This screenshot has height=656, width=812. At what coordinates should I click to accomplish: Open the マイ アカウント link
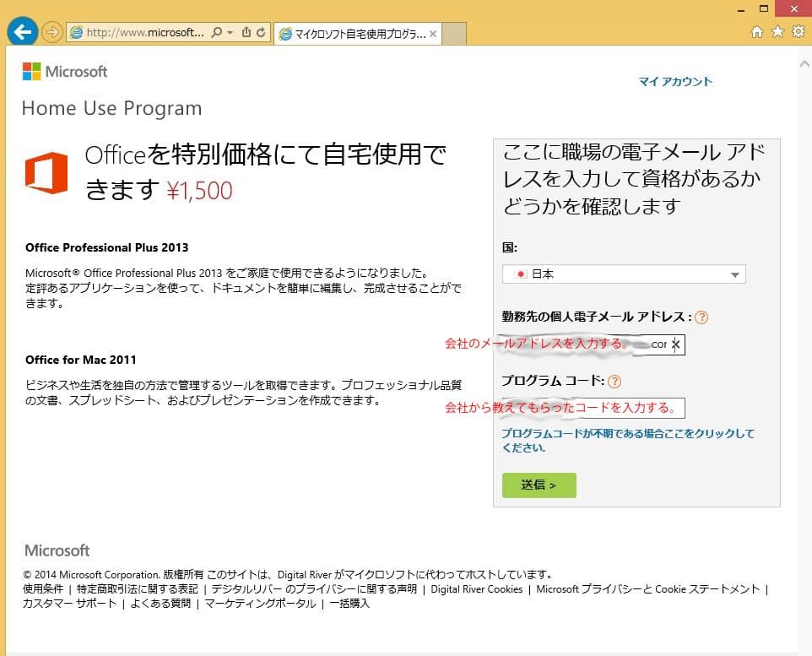click(x=674, y=82)
